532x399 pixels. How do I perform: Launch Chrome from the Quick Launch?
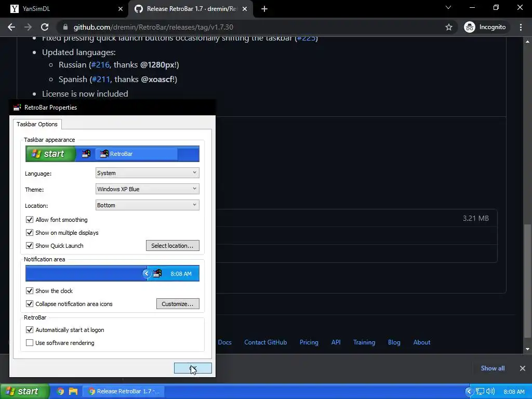[60, 391]
